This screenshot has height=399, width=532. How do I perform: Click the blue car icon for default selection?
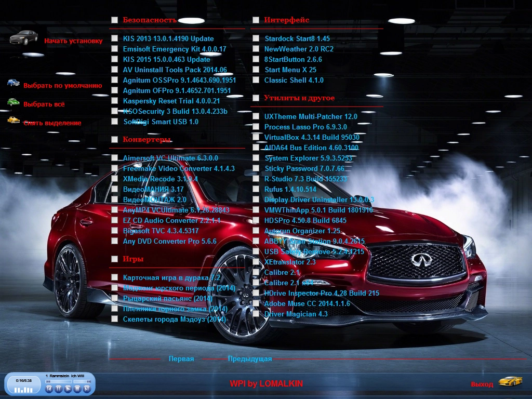click(13, 83)
